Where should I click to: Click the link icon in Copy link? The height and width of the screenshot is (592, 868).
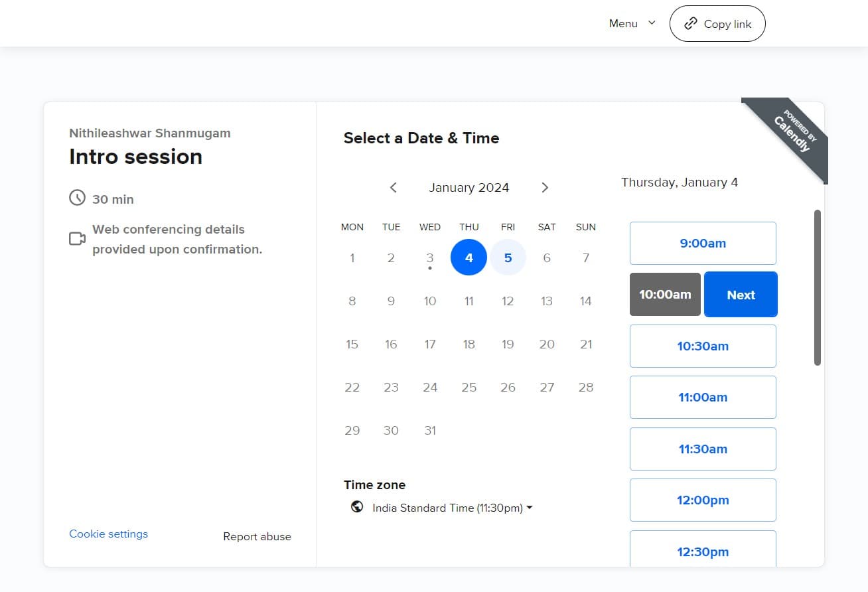pyautogui.click(x=690, y=24)
